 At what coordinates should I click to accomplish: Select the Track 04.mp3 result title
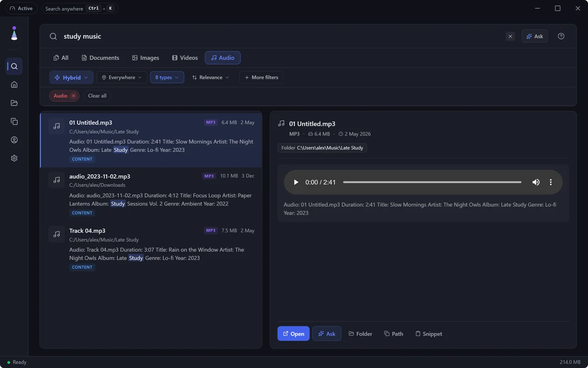coord(87,230)
